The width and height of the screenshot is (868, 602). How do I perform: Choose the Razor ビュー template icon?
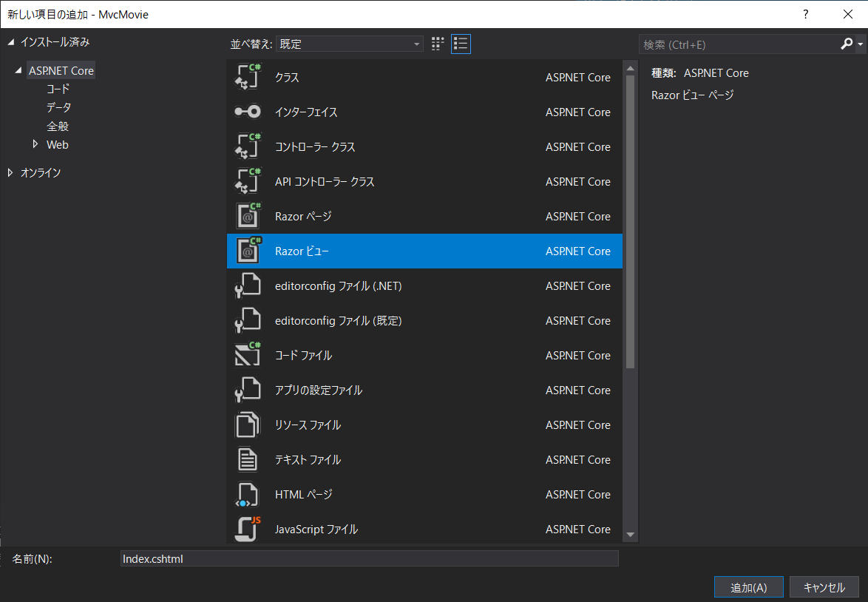(248, 251)
